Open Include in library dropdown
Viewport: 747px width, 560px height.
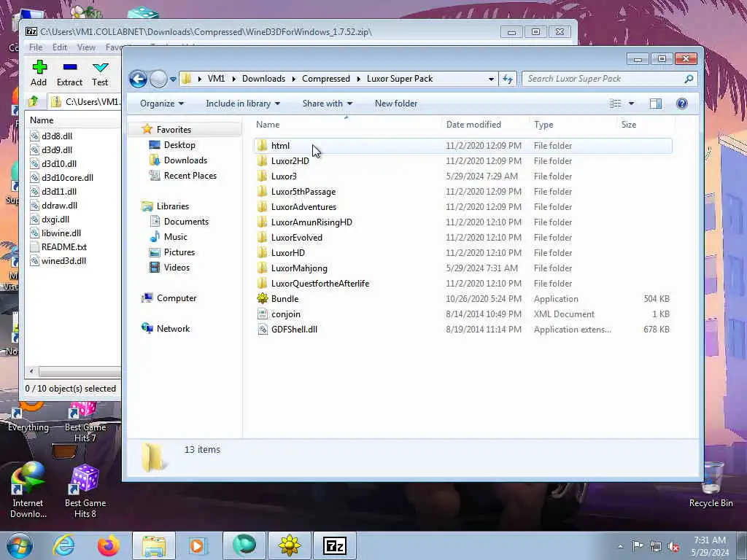click(242, 104)
